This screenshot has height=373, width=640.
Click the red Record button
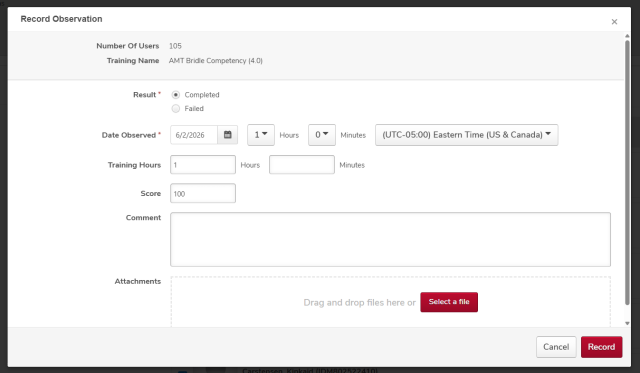[601, 347]
